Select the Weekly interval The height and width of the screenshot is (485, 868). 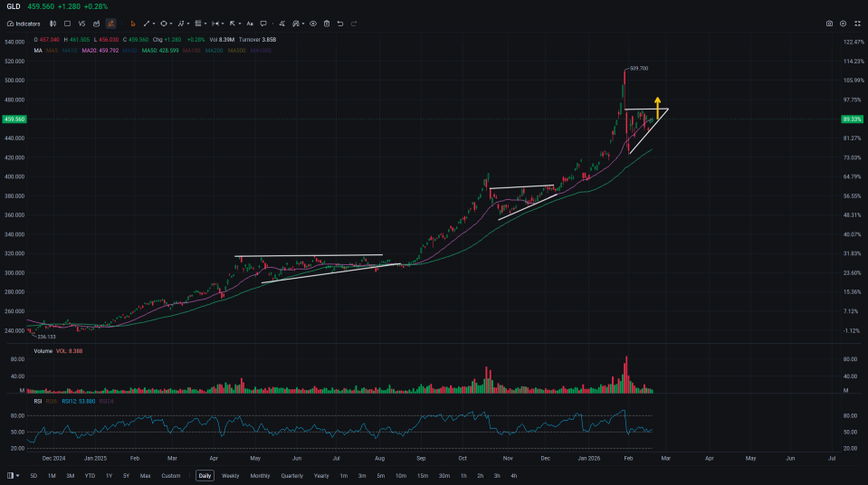point(230,476)
